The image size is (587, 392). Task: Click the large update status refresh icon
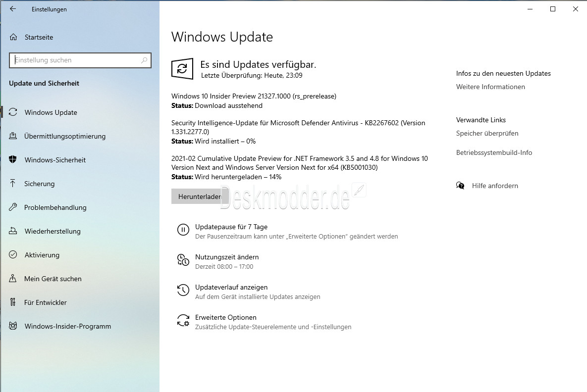pos(182,68)
